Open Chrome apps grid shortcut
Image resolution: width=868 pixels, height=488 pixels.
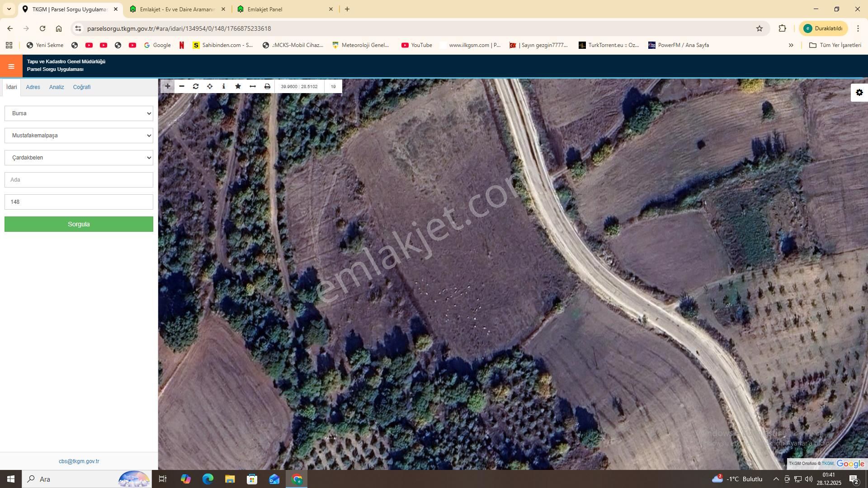coord(9,45)
